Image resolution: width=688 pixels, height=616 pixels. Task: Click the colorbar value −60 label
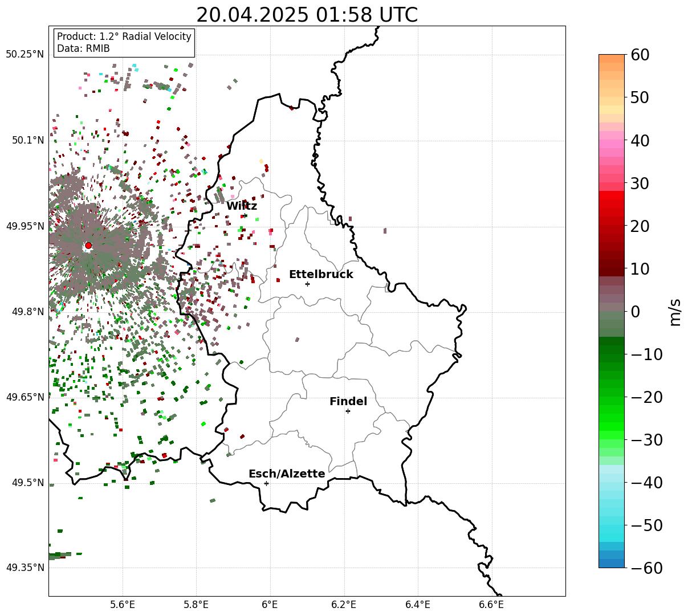pos(647,568)
